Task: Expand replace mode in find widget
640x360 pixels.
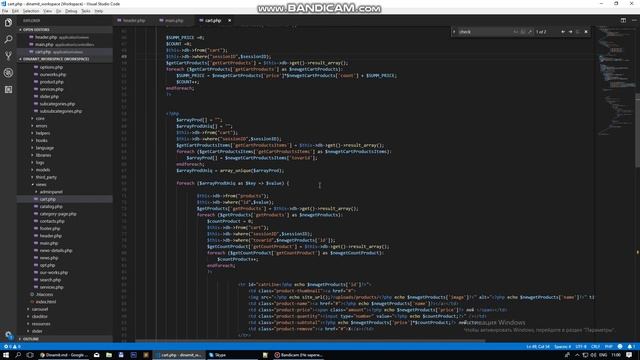Action: click(x=454, y=32)
